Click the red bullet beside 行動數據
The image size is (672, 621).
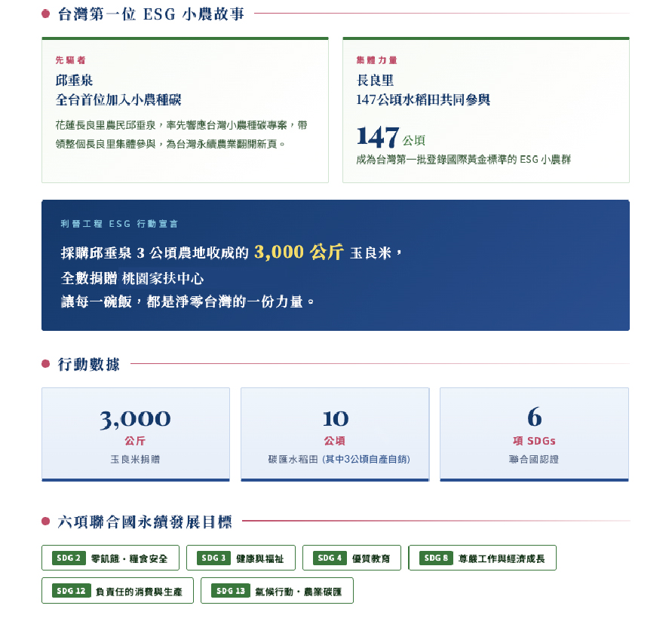(x=46, y=365)
